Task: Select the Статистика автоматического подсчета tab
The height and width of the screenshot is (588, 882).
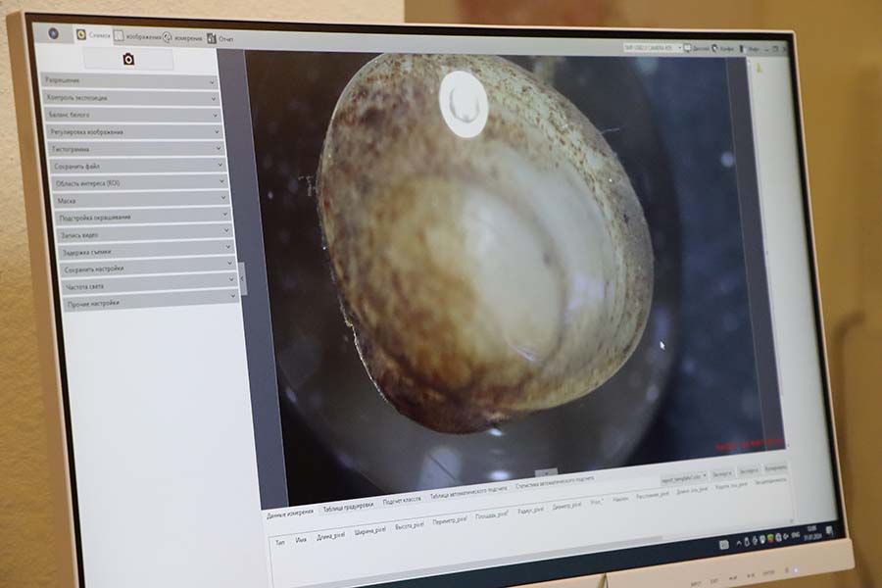Action: coord(555,481)
